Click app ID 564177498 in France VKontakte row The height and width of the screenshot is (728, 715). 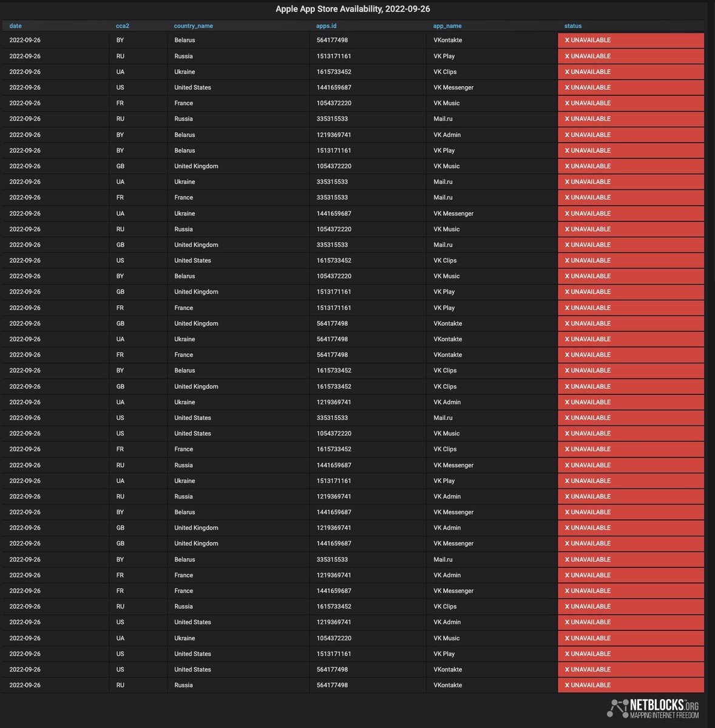coord(332,355)
